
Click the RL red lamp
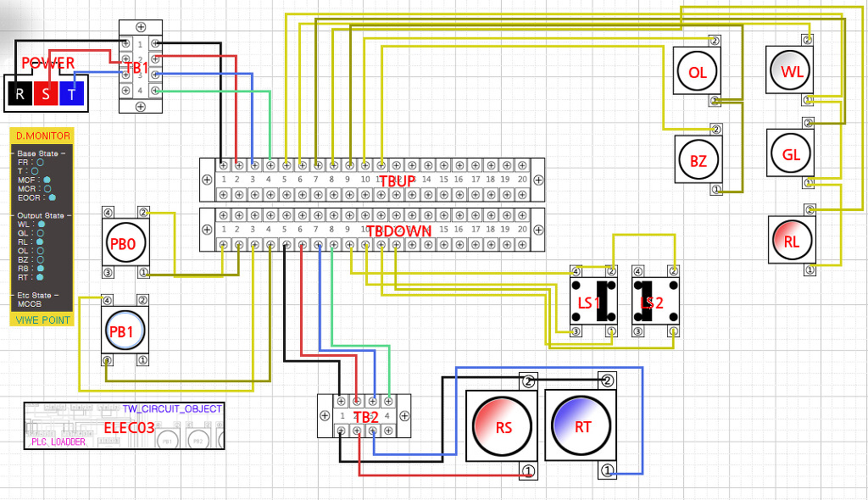point(792,241)
